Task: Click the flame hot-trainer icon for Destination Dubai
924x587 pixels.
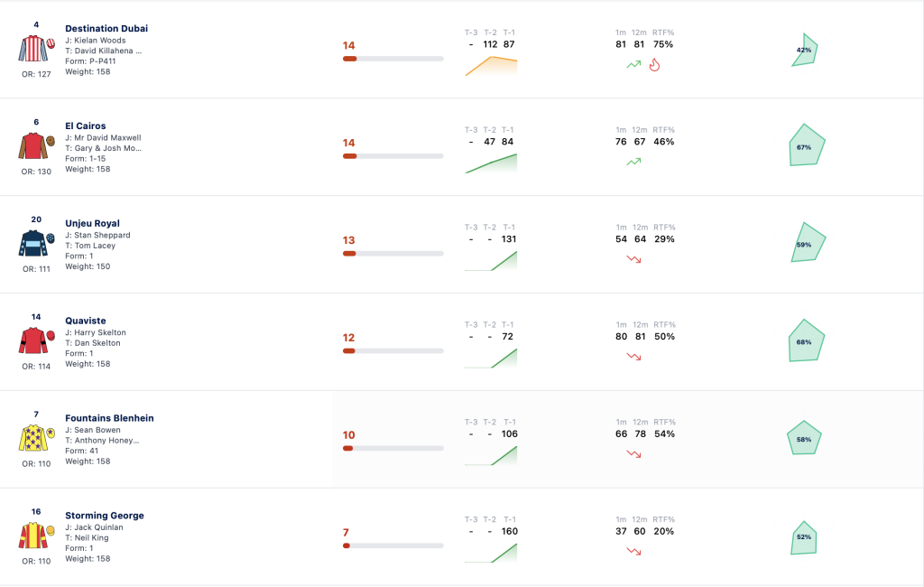Action: [654, 65]
